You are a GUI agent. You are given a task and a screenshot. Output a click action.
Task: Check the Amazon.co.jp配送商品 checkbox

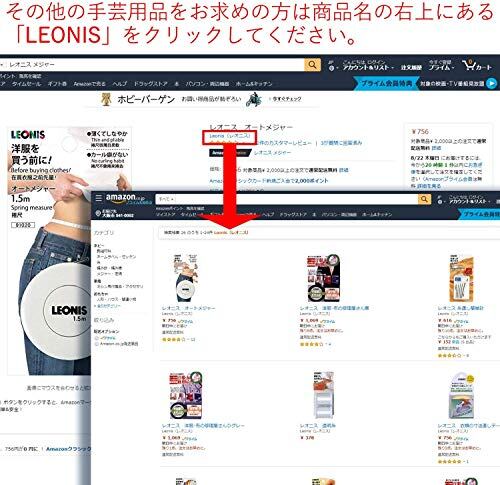point(97,344)
